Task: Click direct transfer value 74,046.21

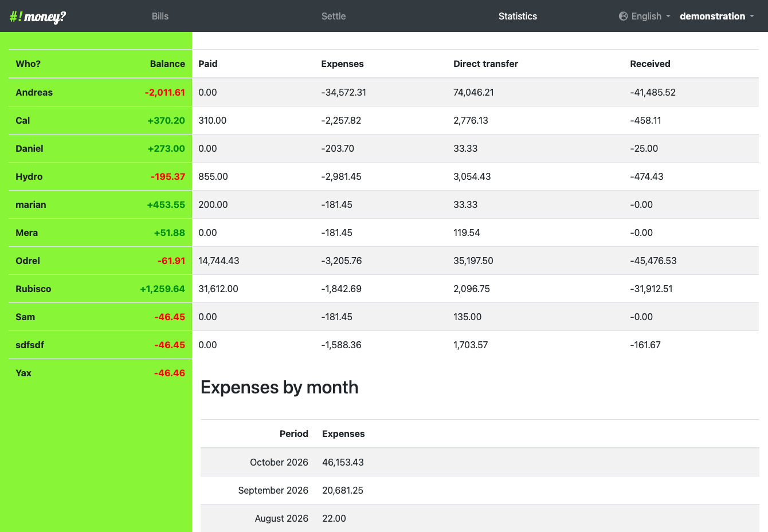Action: click(473, 92)
